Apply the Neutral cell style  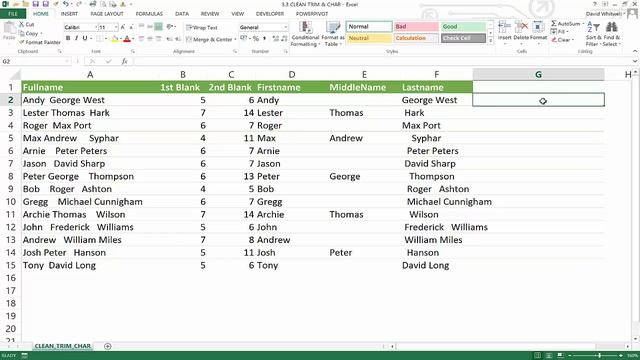[x=369, y=38]
